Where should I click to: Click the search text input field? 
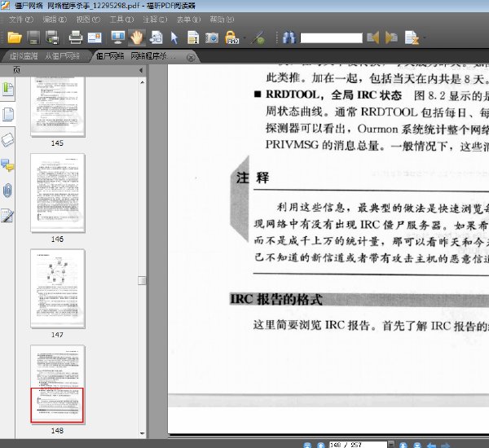(x=331, y=38)
